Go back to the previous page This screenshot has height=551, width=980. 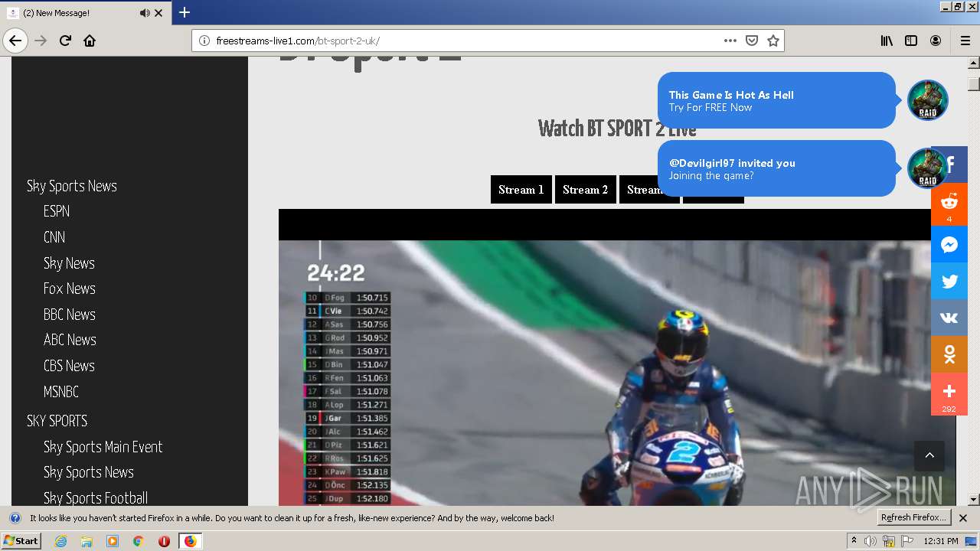(x=15, y=41)
